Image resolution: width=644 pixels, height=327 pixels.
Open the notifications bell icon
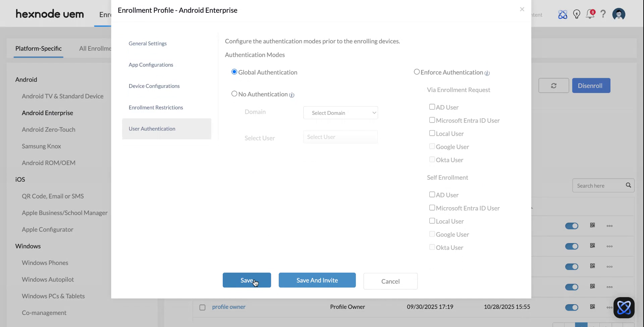click(590, 14)
